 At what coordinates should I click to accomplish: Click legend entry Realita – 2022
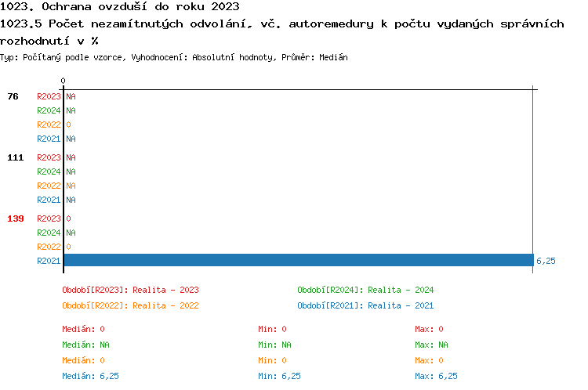(131, 305)
